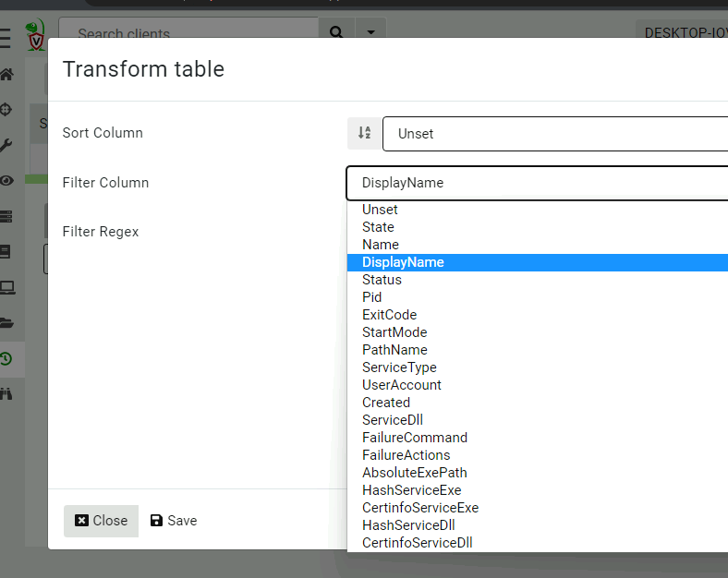Open Client Events binoculars icon

pyautogui.click(x=6, y=393)
